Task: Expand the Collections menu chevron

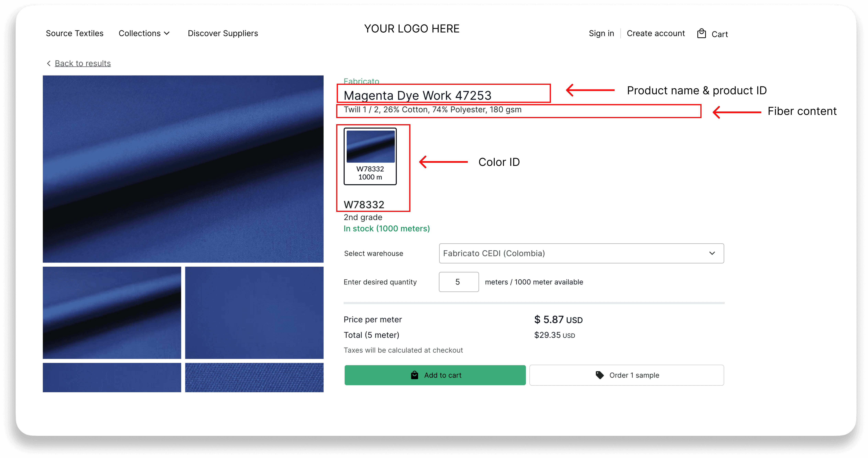Action: pyautogui.click(x=167, y=33)
